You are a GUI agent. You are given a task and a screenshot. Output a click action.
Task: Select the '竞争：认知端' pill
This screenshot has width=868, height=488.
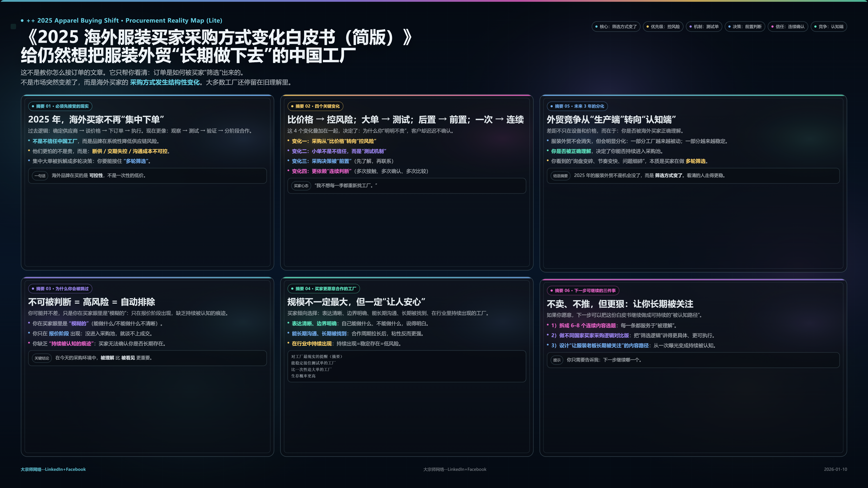[x=829, y=27]
